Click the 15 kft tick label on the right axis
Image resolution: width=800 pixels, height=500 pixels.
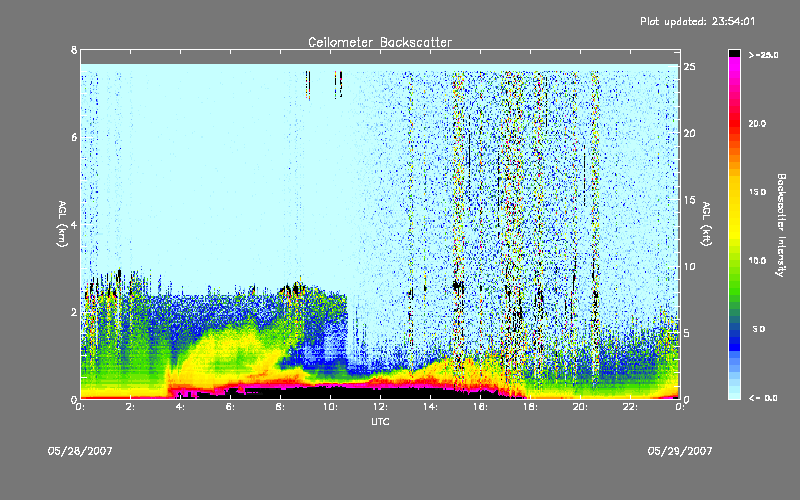[689, 199]
